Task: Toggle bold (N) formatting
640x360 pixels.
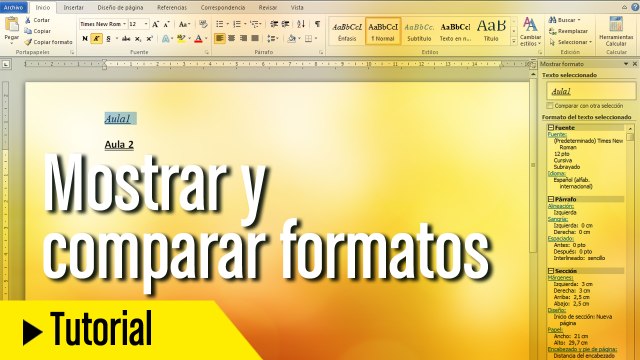Action: [85, 39]
